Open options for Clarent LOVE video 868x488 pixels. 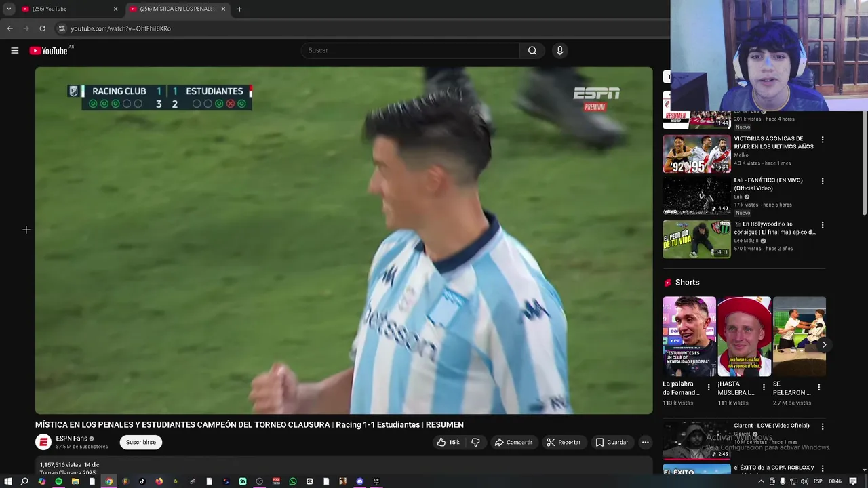pos(823,427)
